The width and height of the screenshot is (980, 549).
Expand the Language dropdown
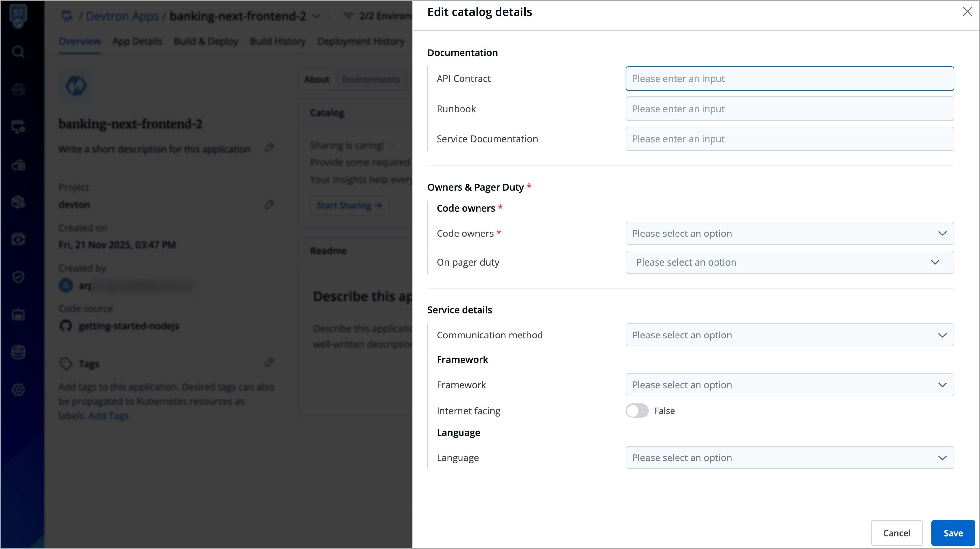pyautogui.click(x=789, y=457)
